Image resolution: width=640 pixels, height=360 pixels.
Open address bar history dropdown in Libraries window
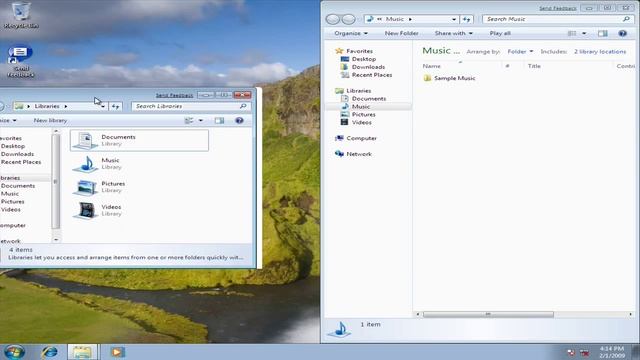tap(103, 106)
